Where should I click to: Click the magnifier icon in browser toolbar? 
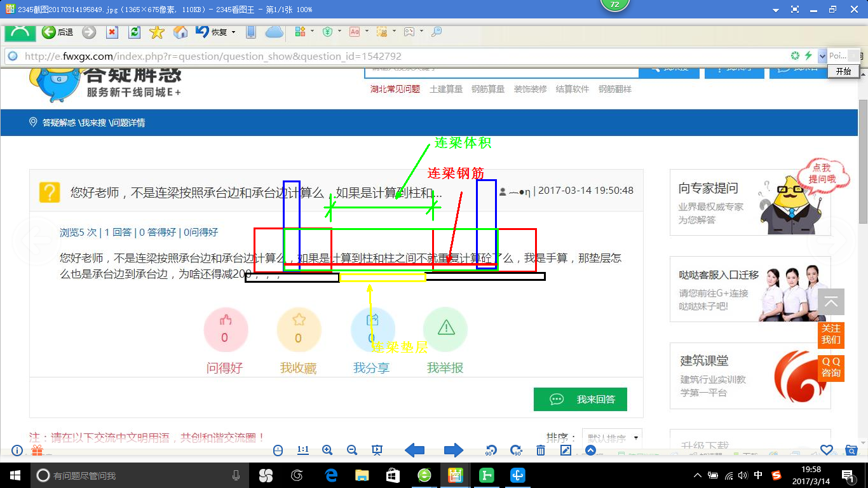437,32
